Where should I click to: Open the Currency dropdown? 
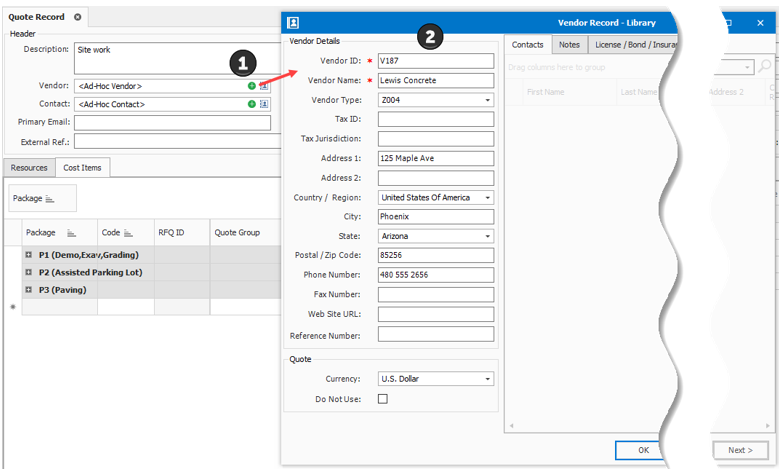(488, 379)
